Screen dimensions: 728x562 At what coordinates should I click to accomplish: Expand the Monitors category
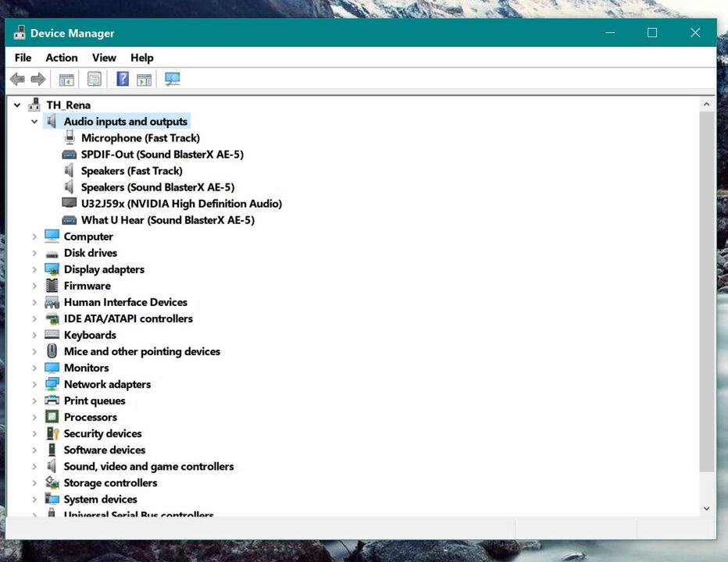(34, 368)
